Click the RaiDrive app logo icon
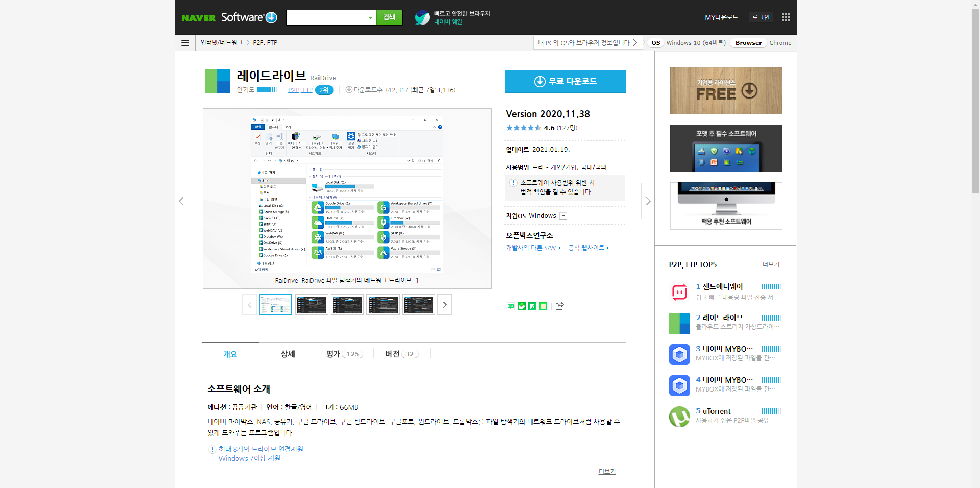Screen dimensions: 980x488 pos(217,81)
